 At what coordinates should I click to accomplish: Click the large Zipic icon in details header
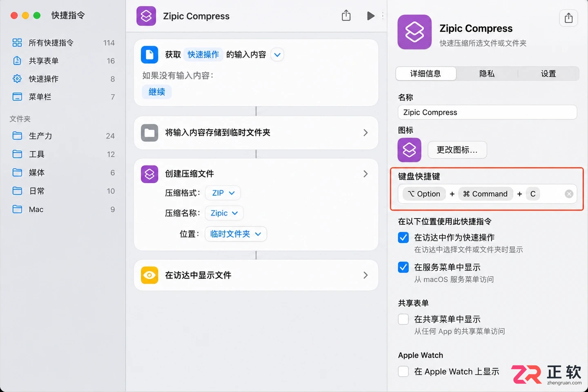[414, 32]
